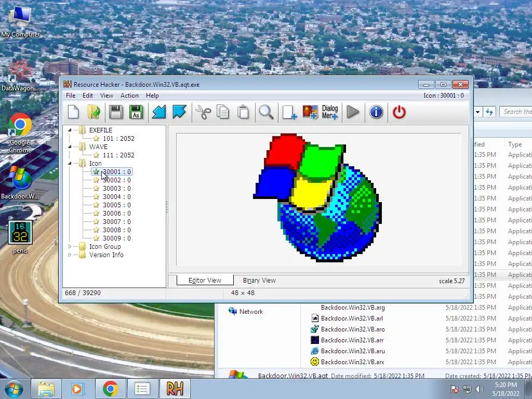Click the New blank script toolbar icon
This screenshot has height=399, width=532.
[73, 112]
